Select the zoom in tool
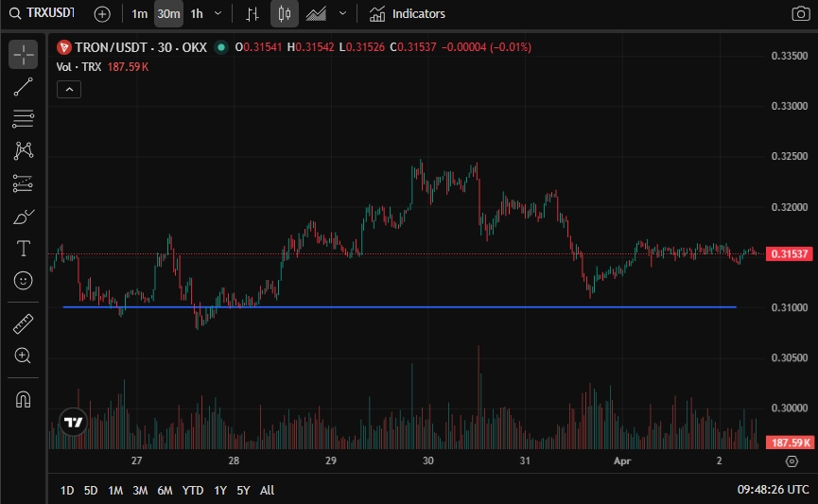The image size is (818, 504). tap(23, 356)
